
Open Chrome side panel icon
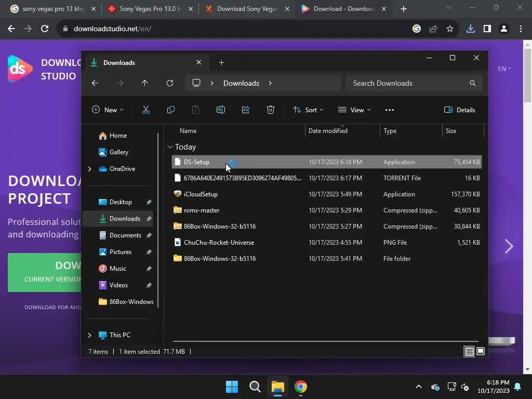487,29
